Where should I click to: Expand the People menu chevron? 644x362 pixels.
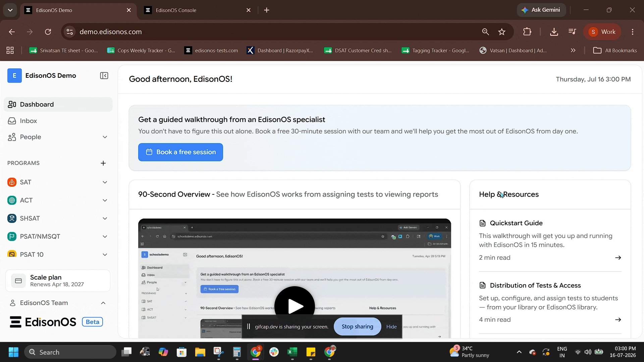[x=105, y=137]
